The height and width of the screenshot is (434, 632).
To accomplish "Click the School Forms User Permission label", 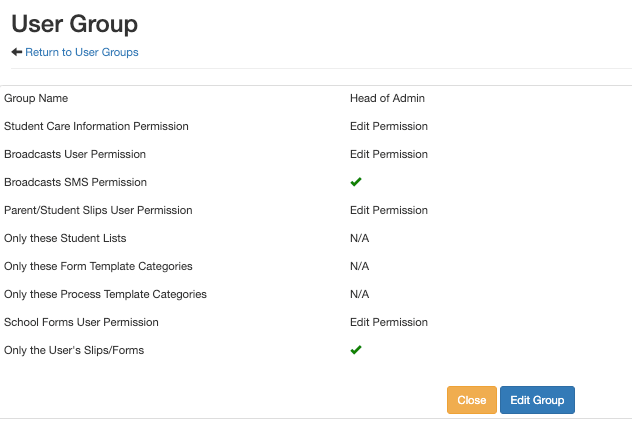I will click(x=81, y=322).
